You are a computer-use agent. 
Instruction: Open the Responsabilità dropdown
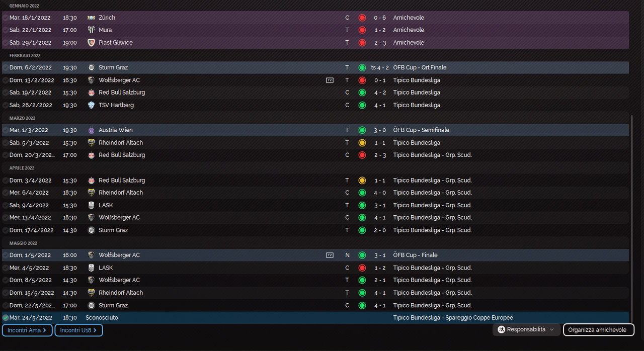coord(527,330)
